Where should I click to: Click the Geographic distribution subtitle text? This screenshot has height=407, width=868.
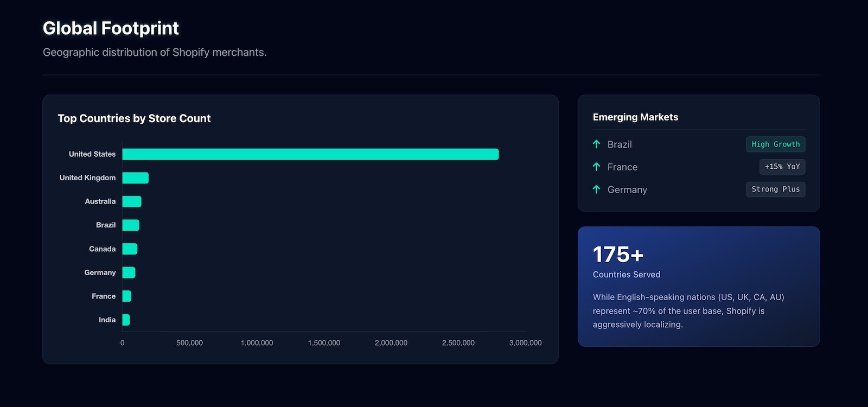(155, 53)
